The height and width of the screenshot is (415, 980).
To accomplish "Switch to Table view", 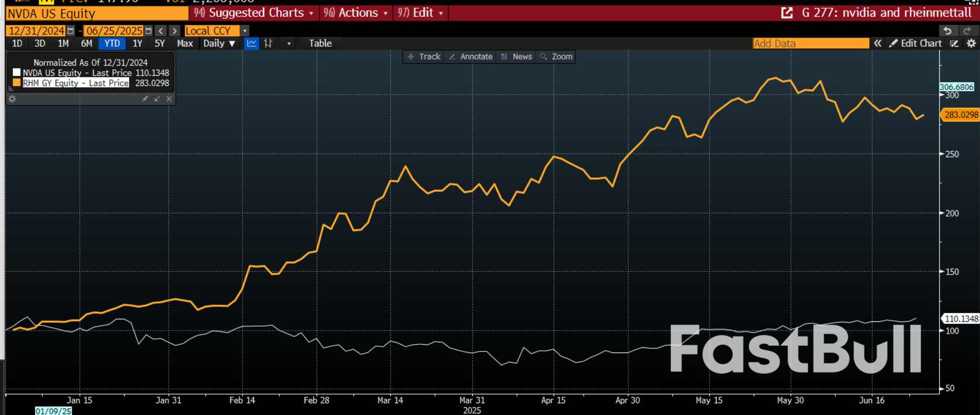I will 320,43.
